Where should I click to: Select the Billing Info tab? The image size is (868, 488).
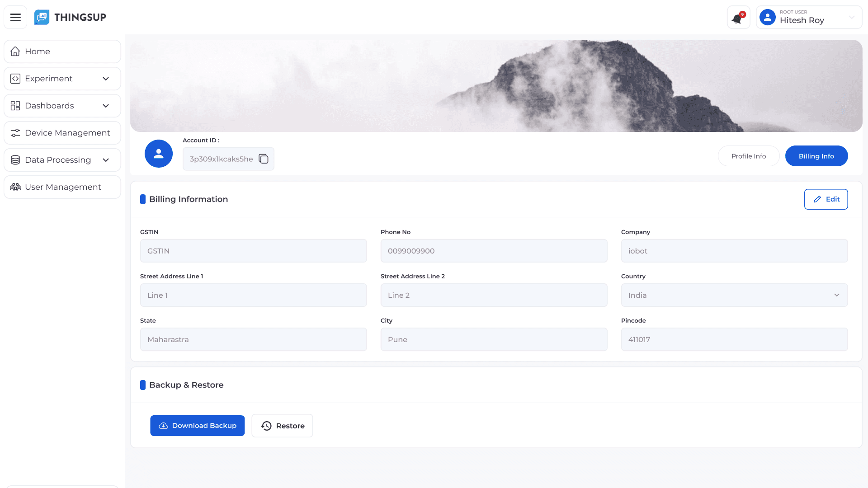pos(816,156)
